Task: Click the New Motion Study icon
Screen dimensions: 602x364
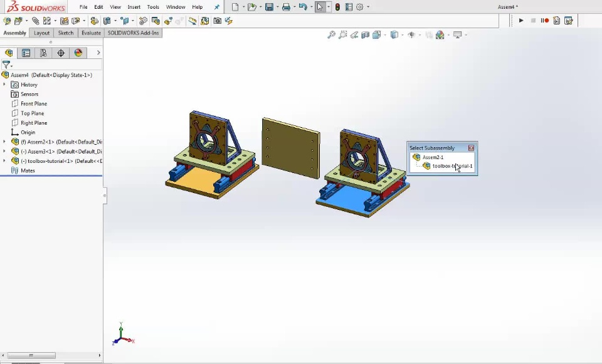Action: pos(143,21)
